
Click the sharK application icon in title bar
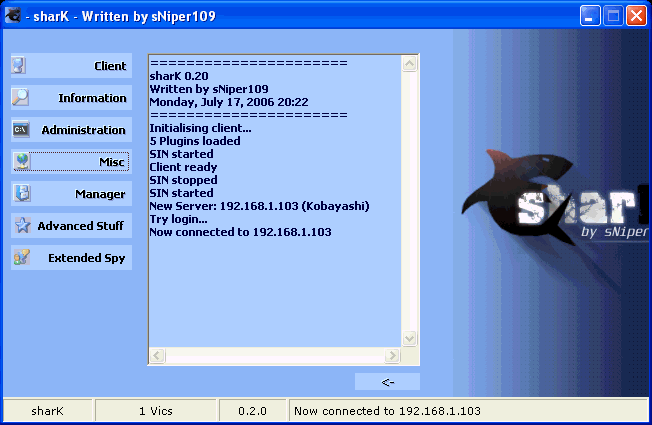(14, 15)
